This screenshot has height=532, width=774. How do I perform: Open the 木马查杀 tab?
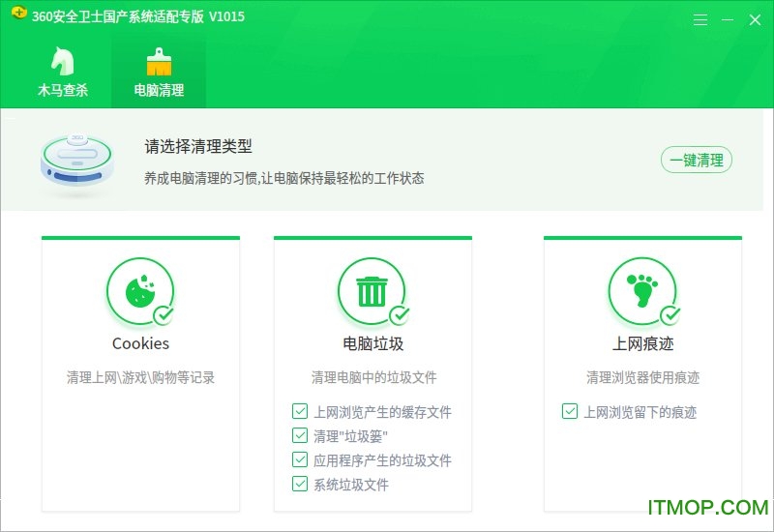63,73
